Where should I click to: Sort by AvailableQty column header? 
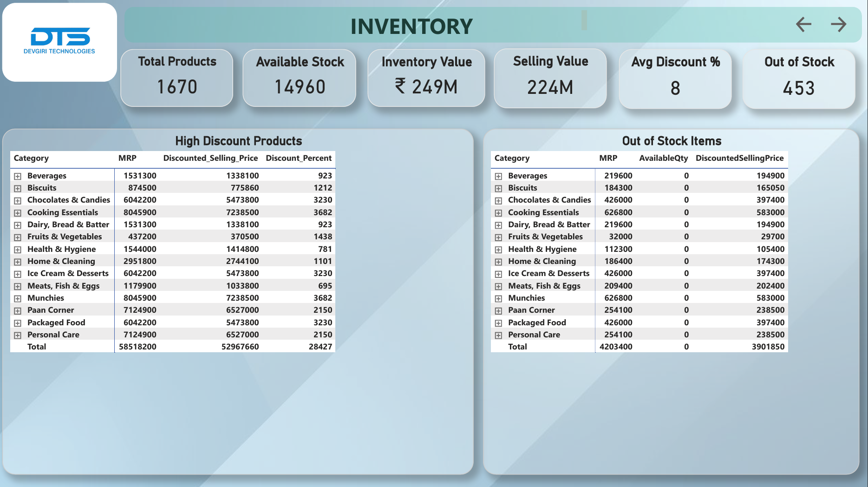pos(663,158)
